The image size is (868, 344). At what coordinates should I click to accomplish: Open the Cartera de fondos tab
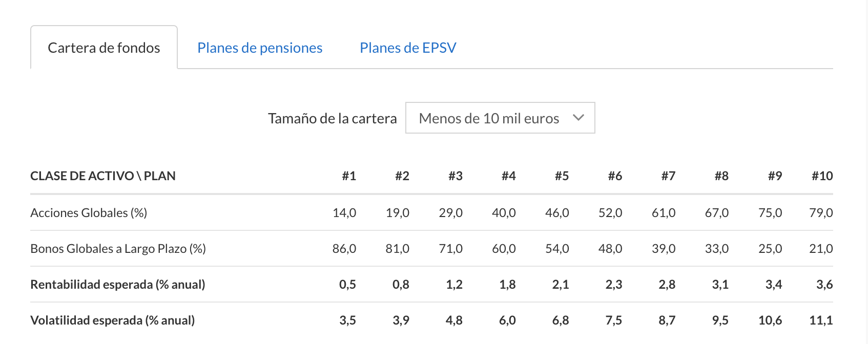[104, 48]
